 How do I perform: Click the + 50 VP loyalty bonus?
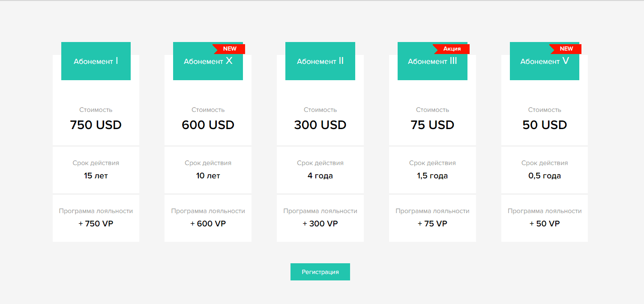545,224
